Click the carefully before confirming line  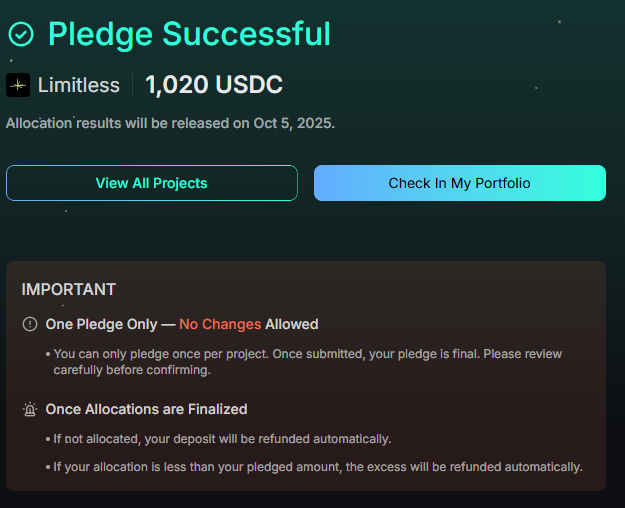[x=132, y=370]
